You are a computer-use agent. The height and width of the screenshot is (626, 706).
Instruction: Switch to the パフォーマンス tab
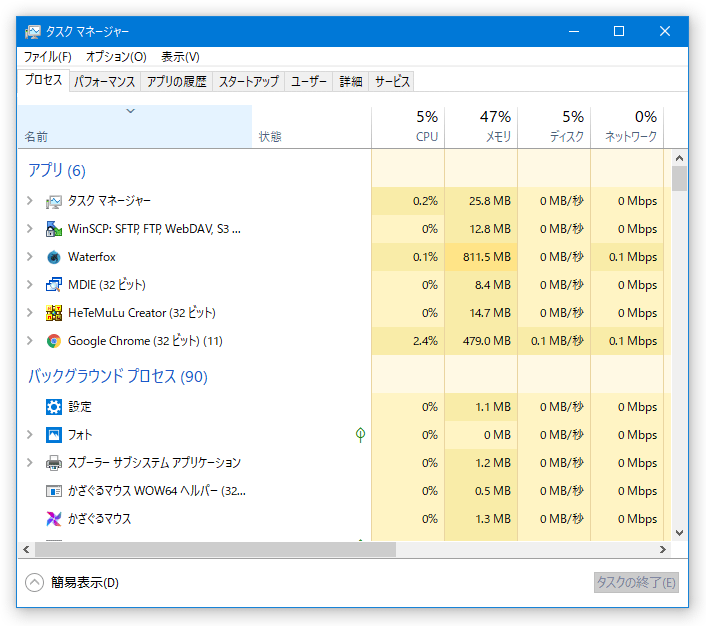pyautogui.click(x=104, y=82)
